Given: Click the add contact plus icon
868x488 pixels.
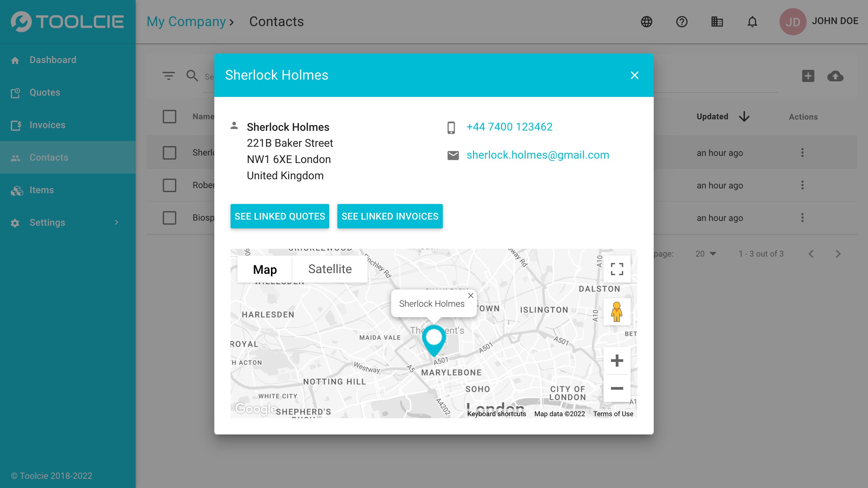Looking at the screenshot, I should point(808,76).
